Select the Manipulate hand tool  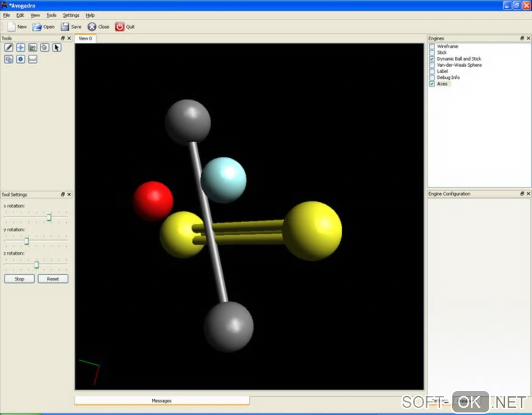pyautogui.click(x=44, y=47)
